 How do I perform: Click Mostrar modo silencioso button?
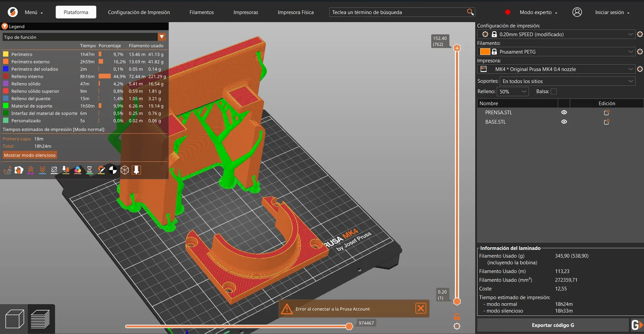coord(30,155)
